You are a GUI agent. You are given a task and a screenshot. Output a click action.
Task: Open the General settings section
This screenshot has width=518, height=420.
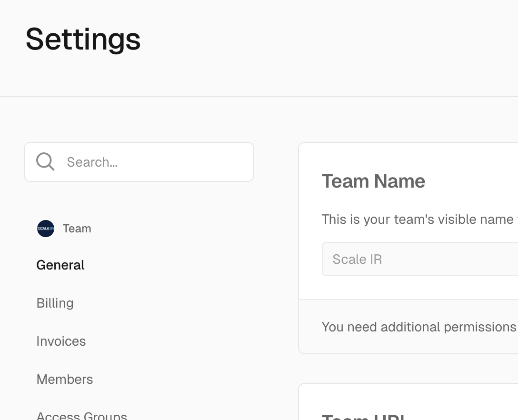pos(60,265)
